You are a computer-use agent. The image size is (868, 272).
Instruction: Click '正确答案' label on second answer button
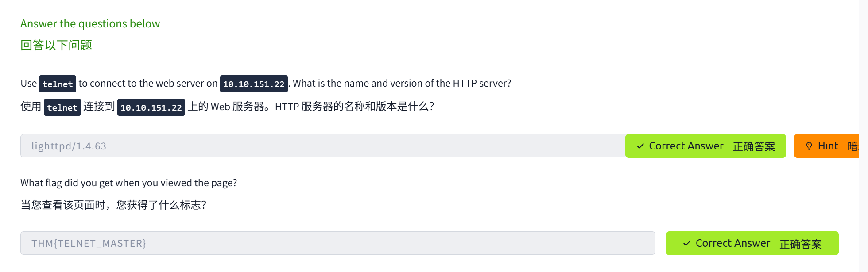click(800, 244)
